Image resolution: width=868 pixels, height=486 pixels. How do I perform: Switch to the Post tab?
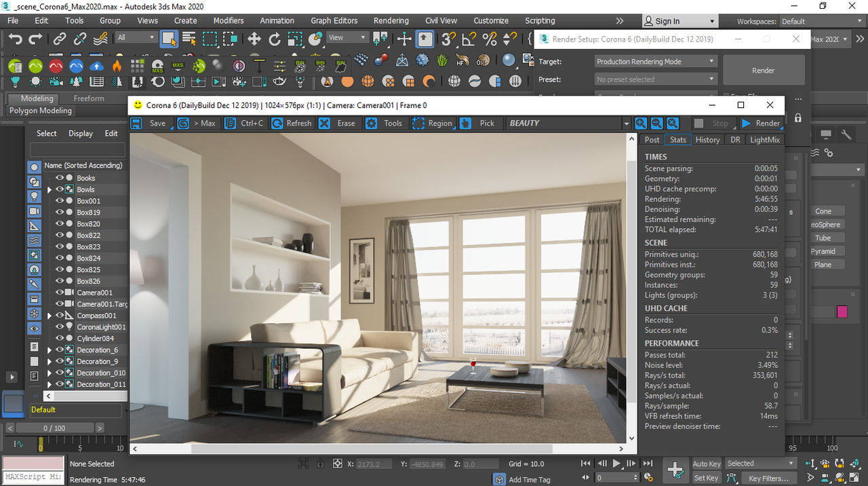[652, 139]
